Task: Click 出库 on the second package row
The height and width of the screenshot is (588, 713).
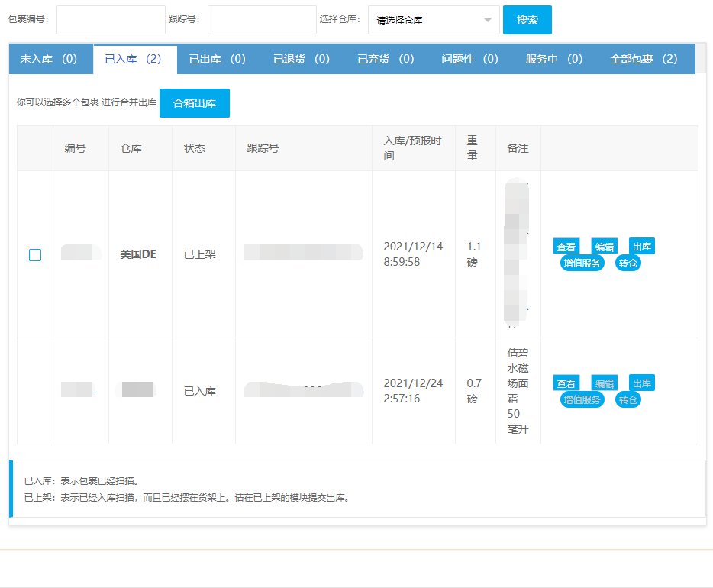Action: (x=641, y=383)
